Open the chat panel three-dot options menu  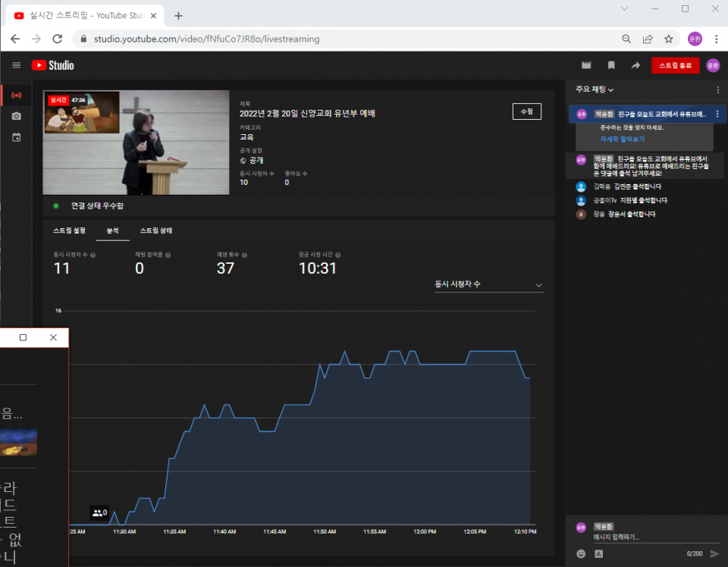(x=717, y=90)
